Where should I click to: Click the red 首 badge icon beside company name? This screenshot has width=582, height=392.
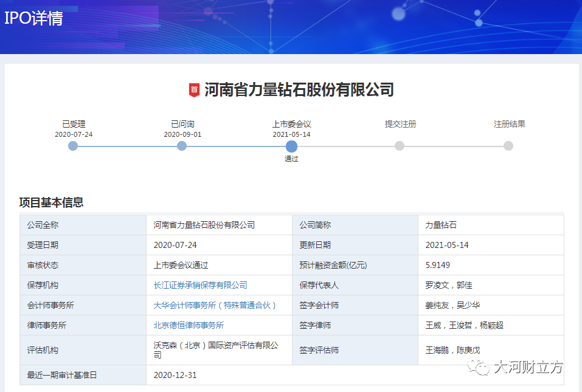tap(194, 90)
